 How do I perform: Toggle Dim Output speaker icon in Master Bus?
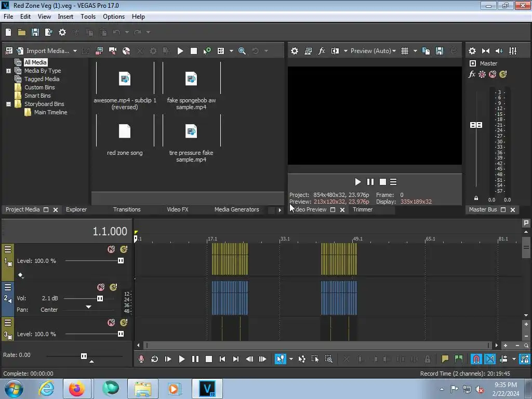point(499,51)
